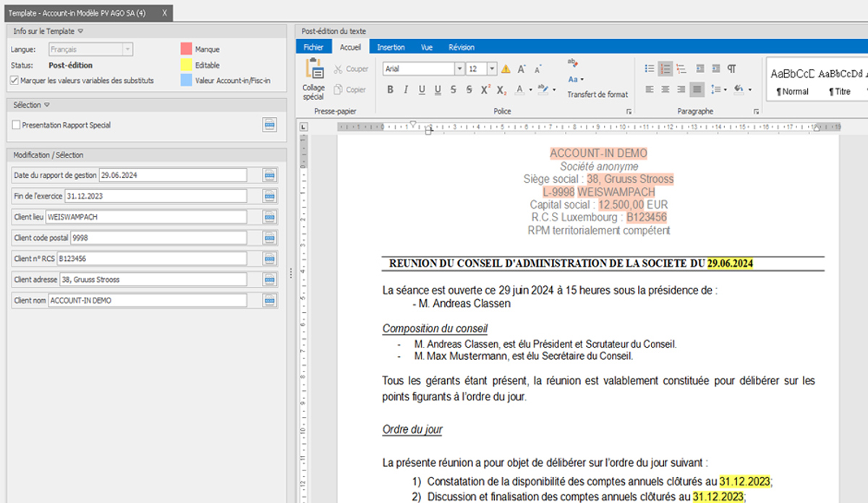Click the red Manque legend swatch

186,49
